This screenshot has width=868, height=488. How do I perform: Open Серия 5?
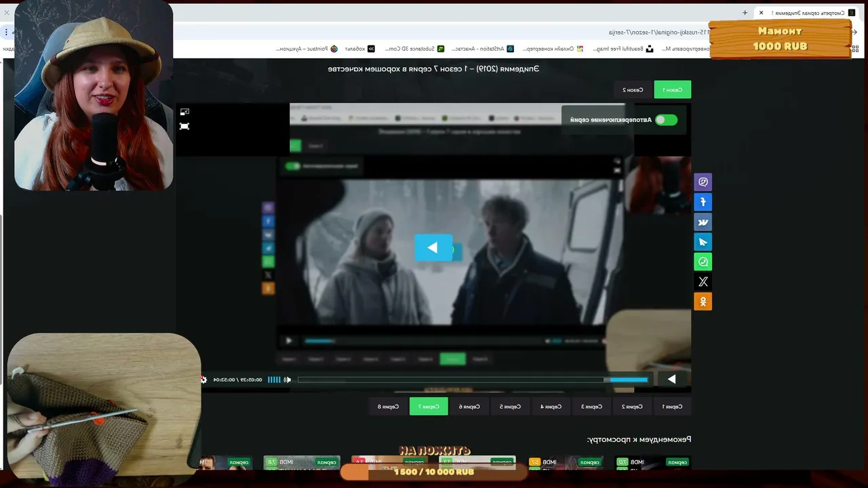(510, 407)
